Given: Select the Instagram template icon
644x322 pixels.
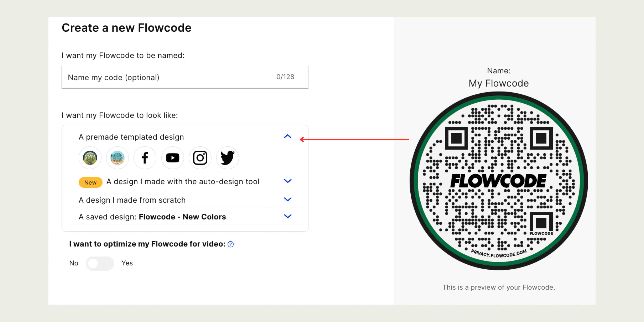Looking at the screenshot, I should 200,158.
